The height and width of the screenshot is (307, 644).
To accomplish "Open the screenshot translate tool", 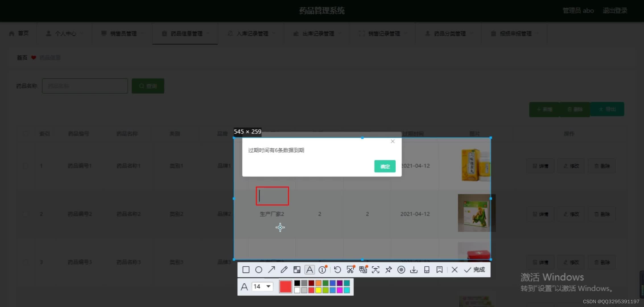I will point(363,270).
